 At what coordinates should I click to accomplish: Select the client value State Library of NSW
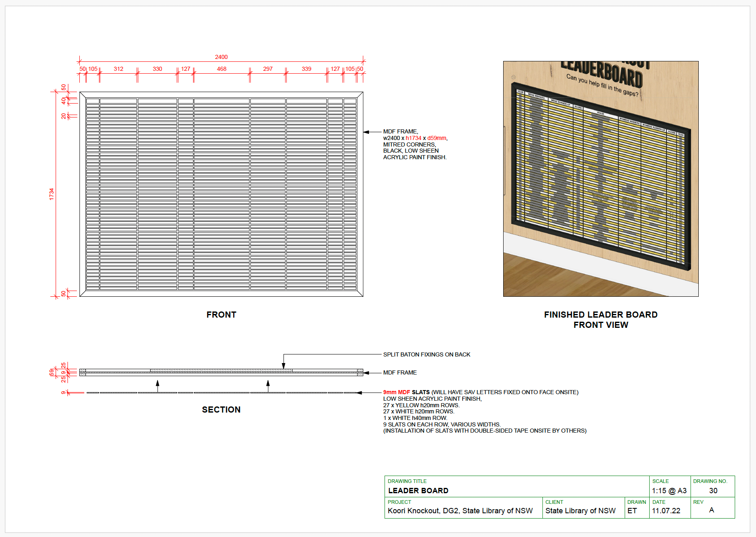pos(580,511)
